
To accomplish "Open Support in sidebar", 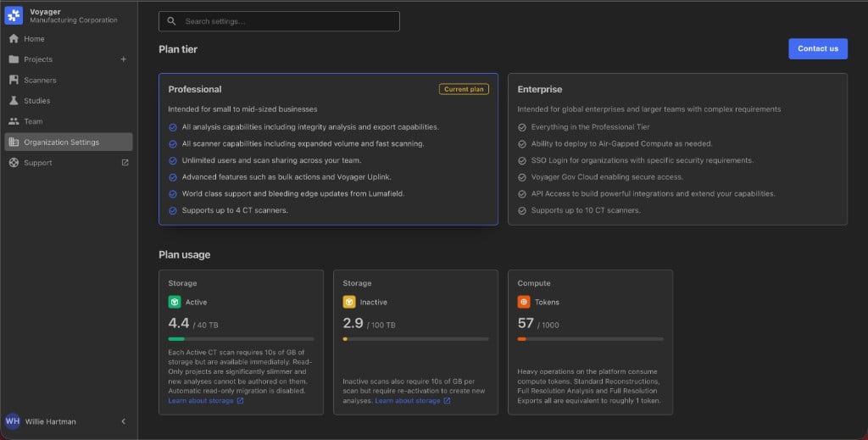I will (x=69, y=163).
